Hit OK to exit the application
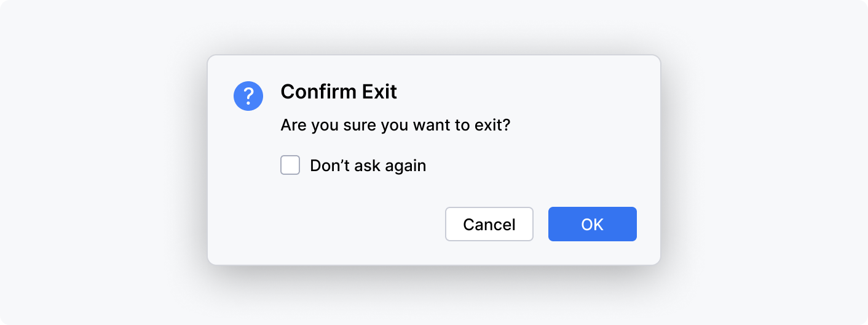Image resolution: width=868 pixels, height=325 pixels. point(592,224)
